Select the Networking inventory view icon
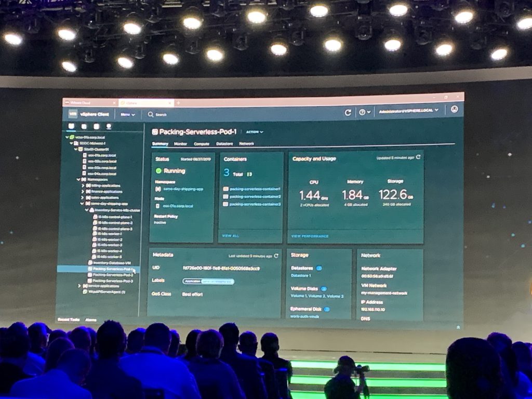 click(109, 127)
